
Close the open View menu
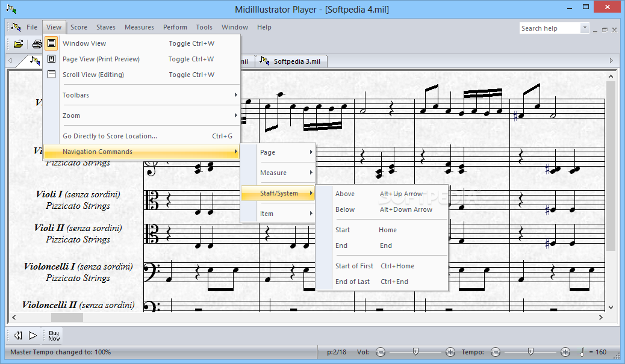(x=54, y=27)
